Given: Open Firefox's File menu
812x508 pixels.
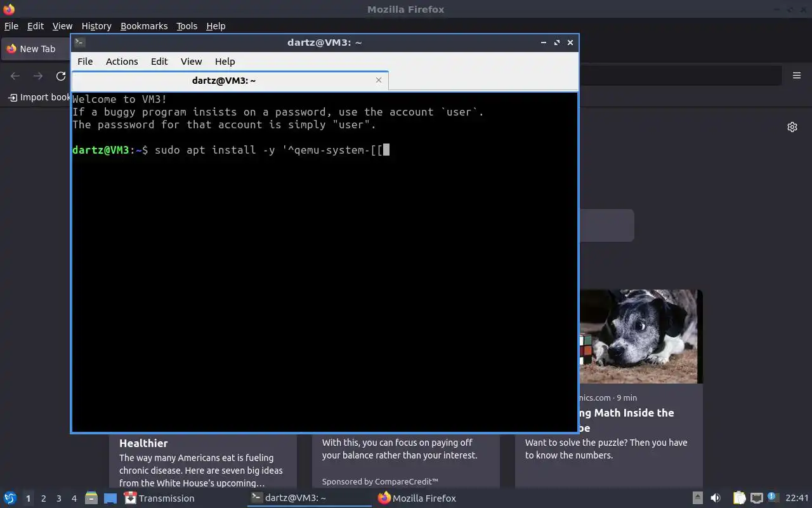Looking at the screenshot, I should (x=11, y=26).
